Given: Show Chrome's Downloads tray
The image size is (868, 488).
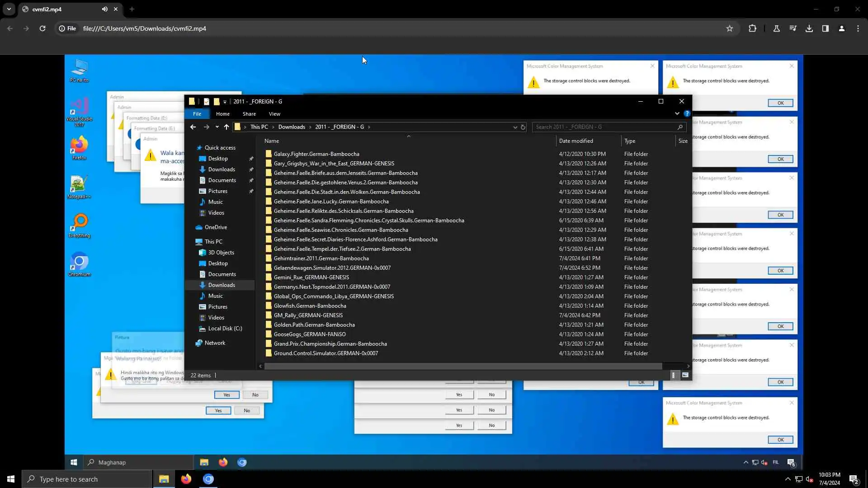Looking at the screenshot, I should coord(809,28).
